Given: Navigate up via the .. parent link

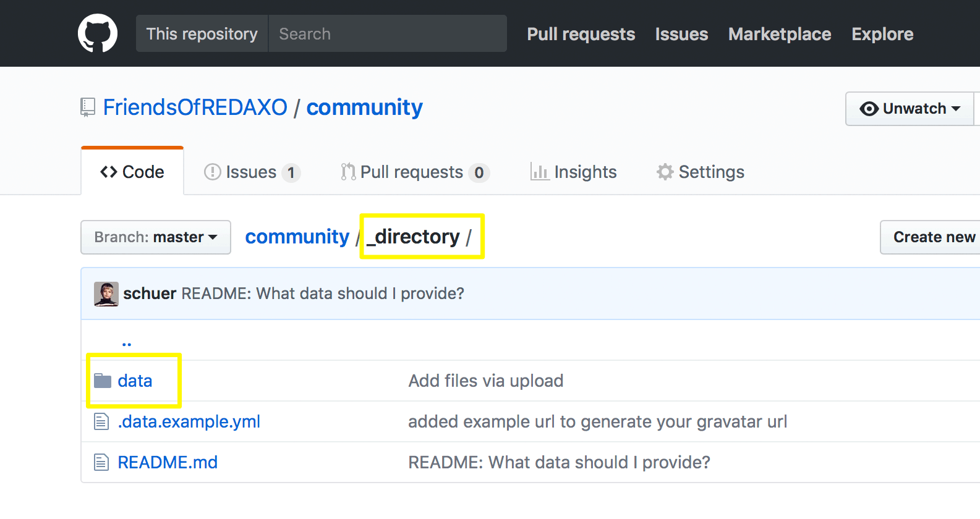Looking at the screenshot, I should (127, 342).
